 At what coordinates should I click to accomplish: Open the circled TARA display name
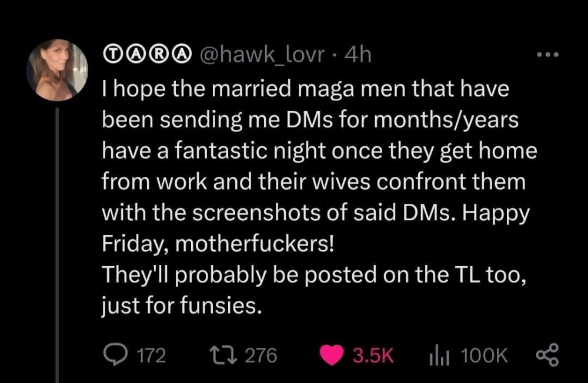point(149,56)
